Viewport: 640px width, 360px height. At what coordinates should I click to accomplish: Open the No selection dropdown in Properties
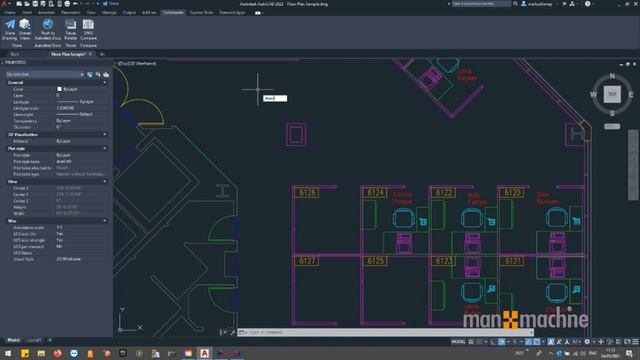[x=45, y=74]
